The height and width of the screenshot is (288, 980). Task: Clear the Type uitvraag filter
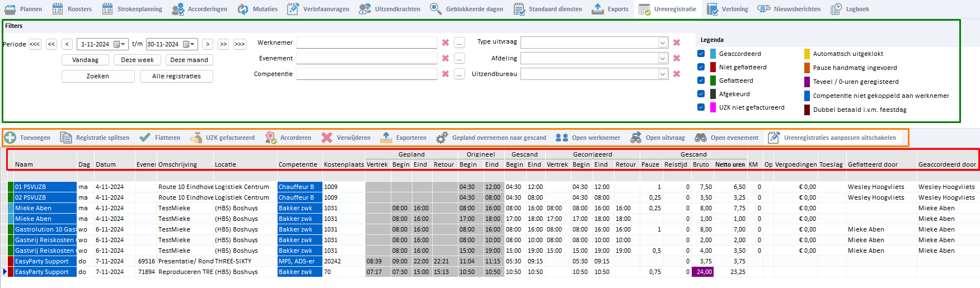pos(677,43)
